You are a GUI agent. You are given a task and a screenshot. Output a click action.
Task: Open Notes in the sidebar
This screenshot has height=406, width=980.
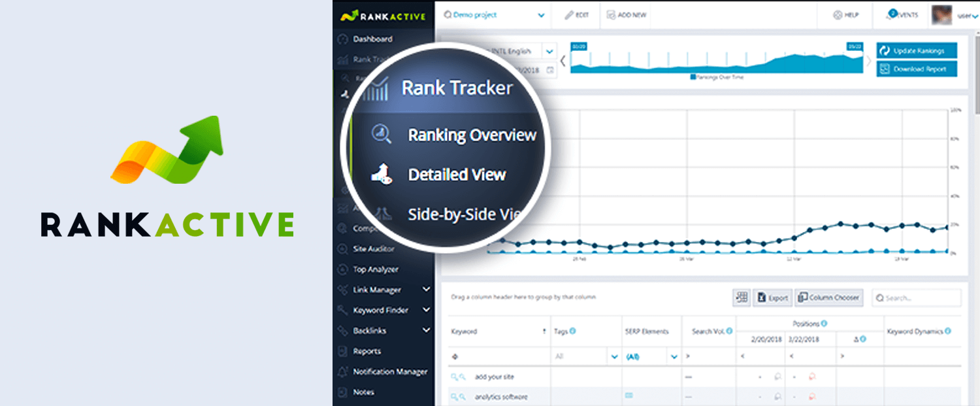[x=363, y=392]
